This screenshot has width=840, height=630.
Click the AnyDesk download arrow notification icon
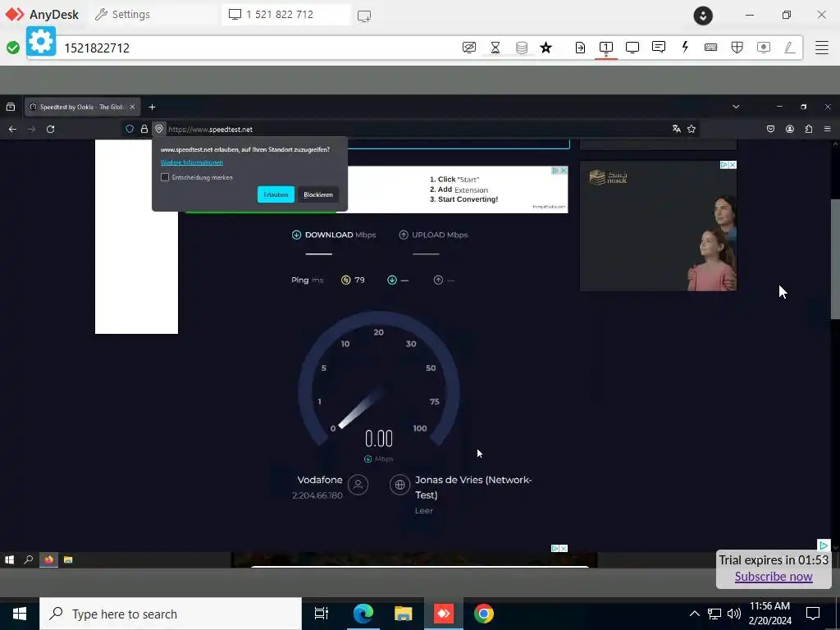coord(703,15)
